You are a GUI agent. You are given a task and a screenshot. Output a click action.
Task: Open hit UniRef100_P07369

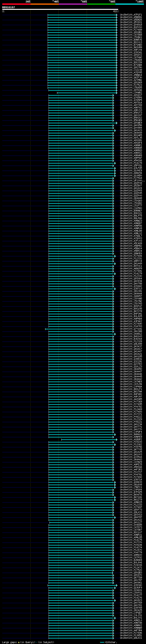[131, 401]
